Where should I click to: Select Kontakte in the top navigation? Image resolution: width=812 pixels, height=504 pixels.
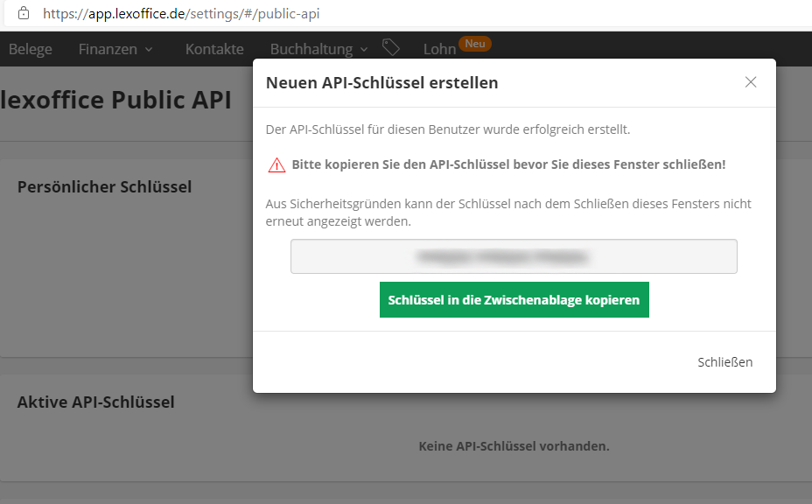tap(213, 49)
